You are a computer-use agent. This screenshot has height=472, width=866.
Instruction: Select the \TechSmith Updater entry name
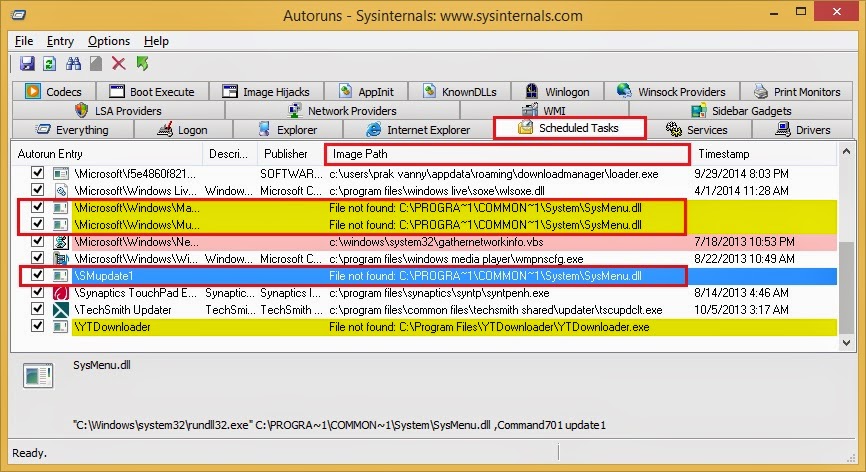pos(123,310)
